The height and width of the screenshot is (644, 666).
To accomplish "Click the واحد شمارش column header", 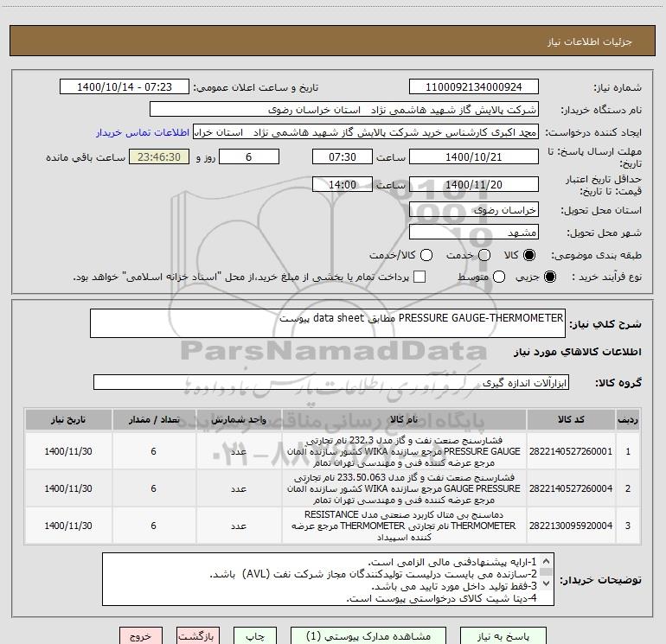I will pyautogui.click(x=239, y=419).
